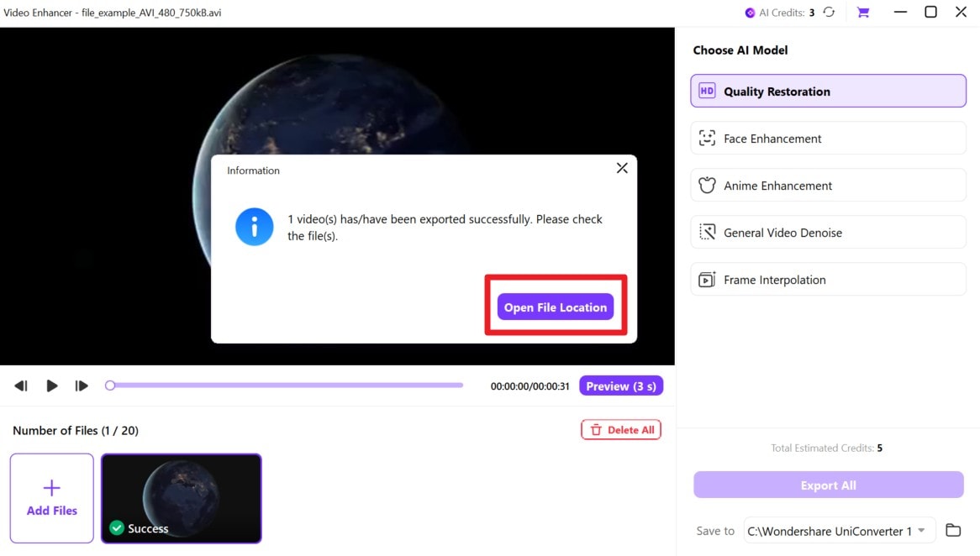The image size is (980, 556).
Task: Choose the Anime Enhancement model
Action: click(827, 185)
